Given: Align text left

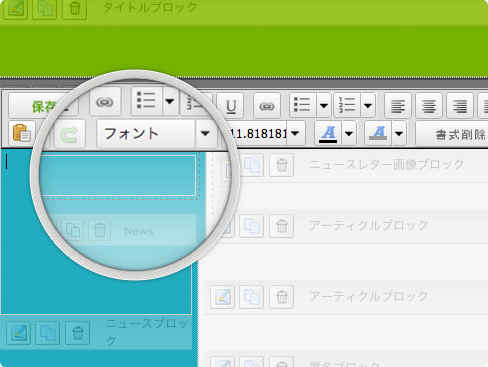Looking at the screenshot, I should pos(398,106).
